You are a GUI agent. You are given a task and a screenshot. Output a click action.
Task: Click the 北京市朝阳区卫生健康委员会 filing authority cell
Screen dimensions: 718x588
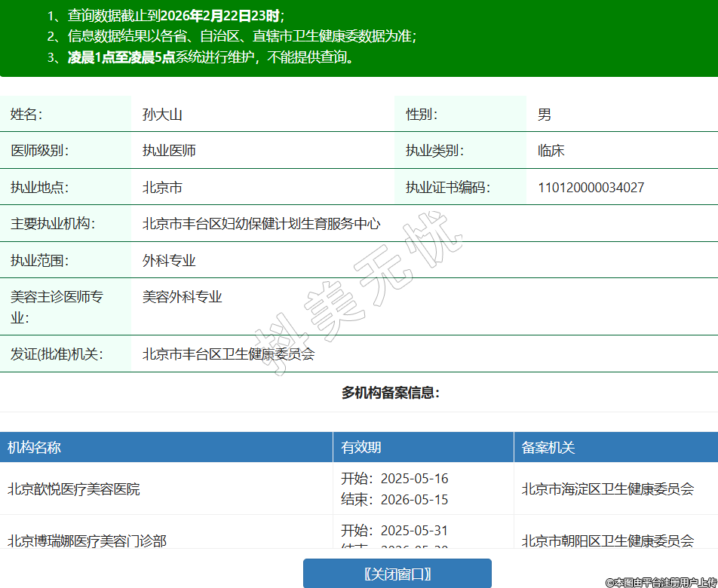click(x=607, y=541)
